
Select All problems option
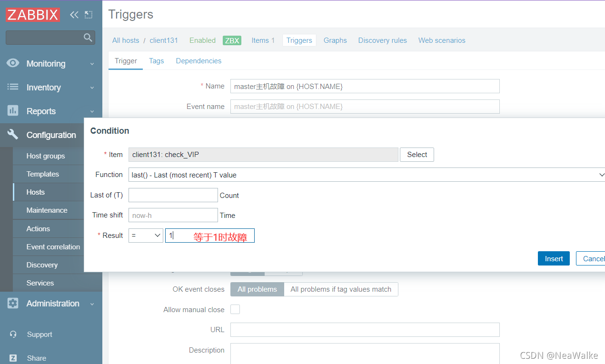click(x=257, y=289)
